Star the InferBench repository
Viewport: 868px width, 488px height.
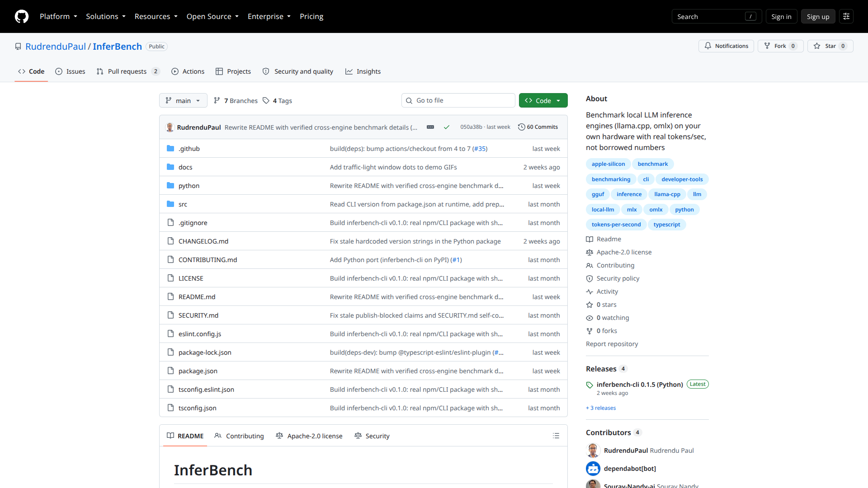pyautogui.click(x=830, y=46)
